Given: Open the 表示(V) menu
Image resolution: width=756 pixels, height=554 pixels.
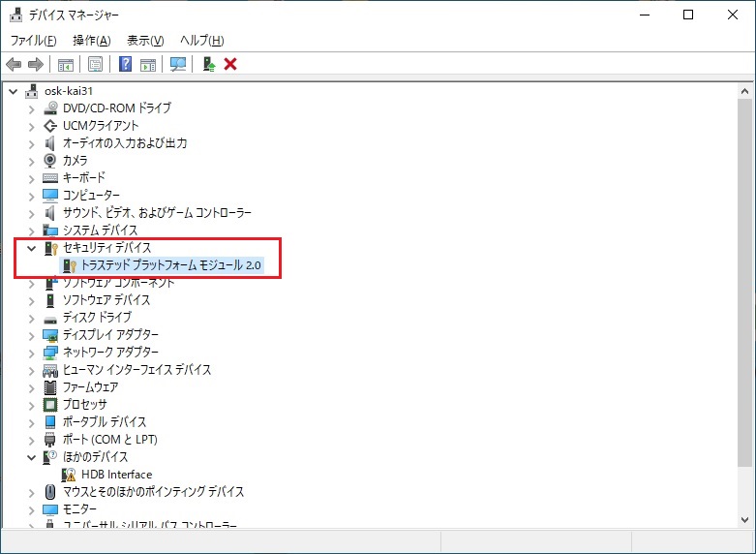Looking at the screenshot, I should click(145, 41).
